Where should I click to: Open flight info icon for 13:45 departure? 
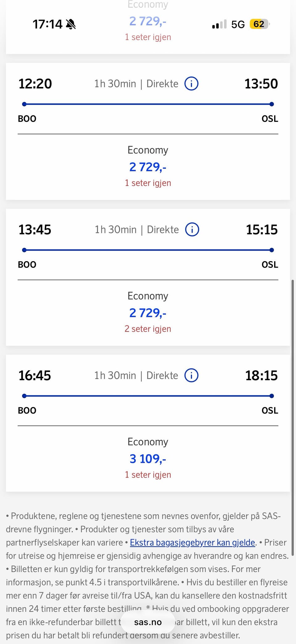pos(192,230)
